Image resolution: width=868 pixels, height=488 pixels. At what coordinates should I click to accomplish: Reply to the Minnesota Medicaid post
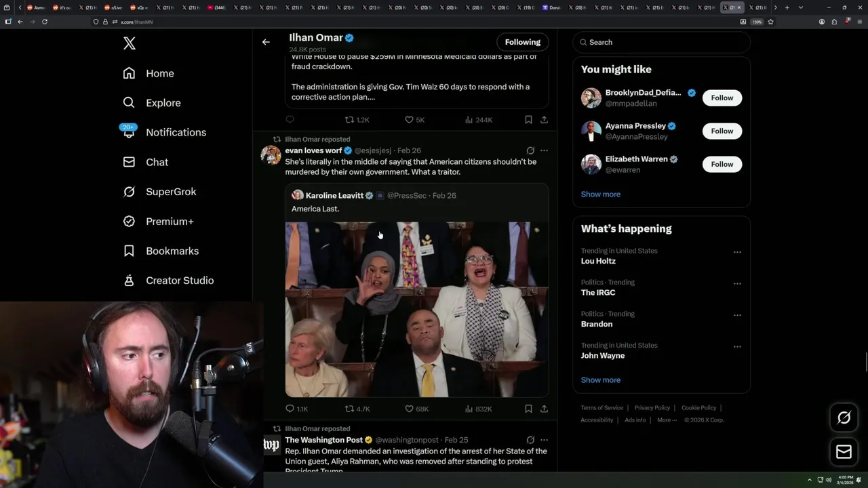coord(290,119)
